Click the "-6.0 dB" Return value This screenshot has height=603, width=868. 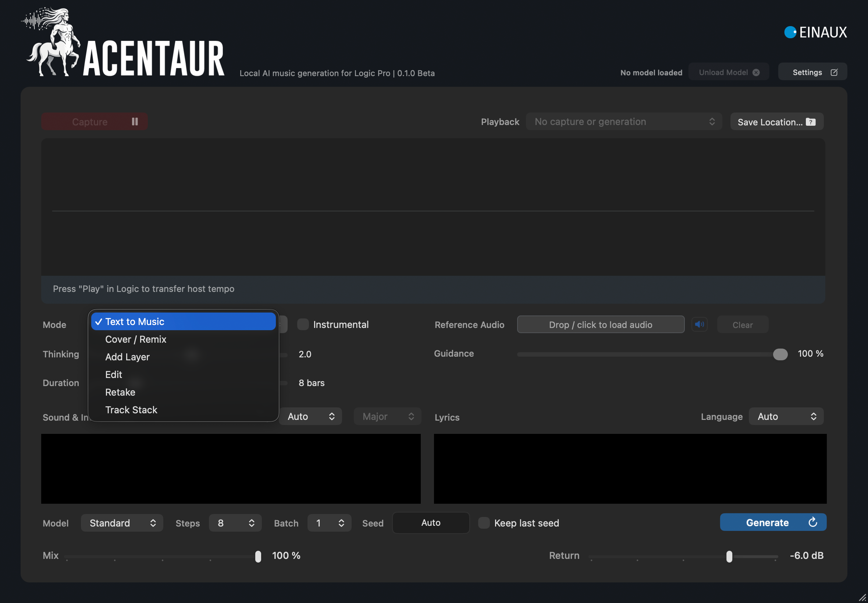pos(807,556)
